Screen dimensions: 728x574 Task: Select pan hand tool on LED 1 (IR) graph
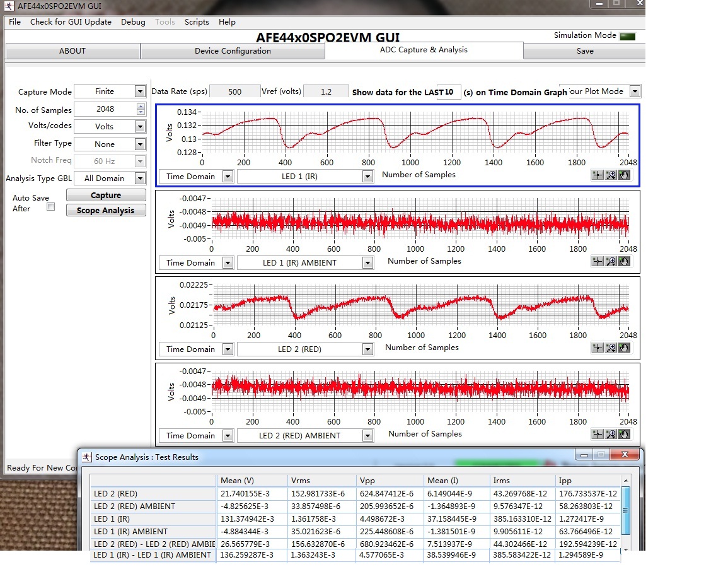pos(625,175)
